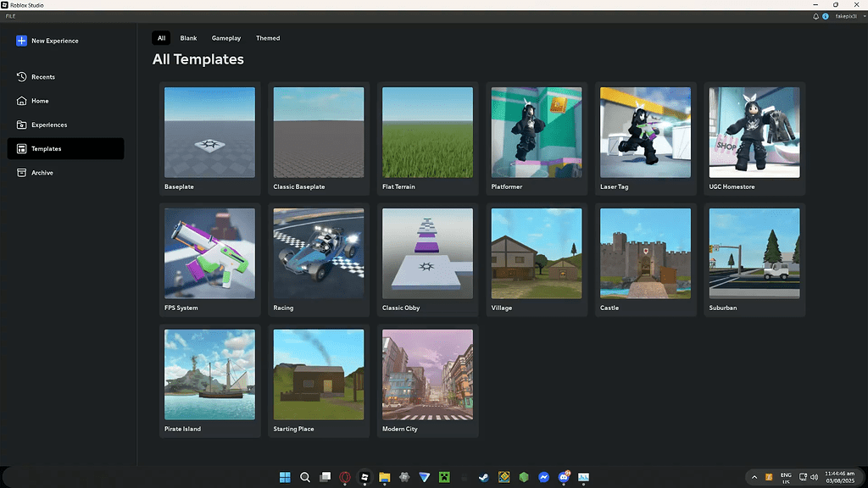Click the Roblox Studio taskbar icon

click(364, 477)
